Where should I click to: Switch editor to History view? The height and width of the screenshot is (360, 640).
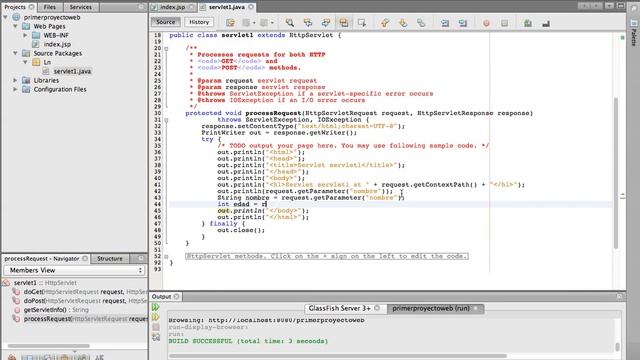click(199, 22)
